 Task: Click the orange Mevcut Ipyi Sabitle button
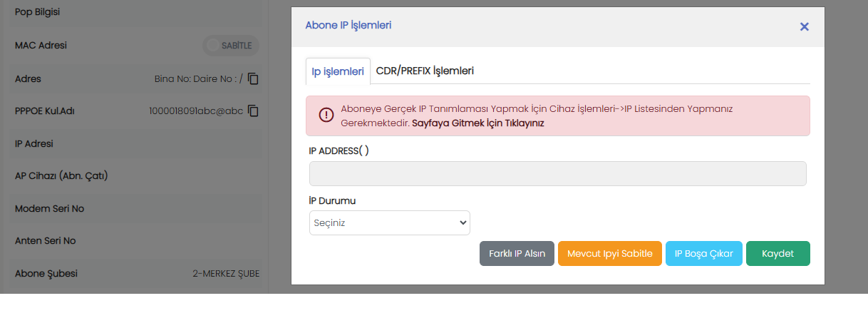click(x=609, y=254)
